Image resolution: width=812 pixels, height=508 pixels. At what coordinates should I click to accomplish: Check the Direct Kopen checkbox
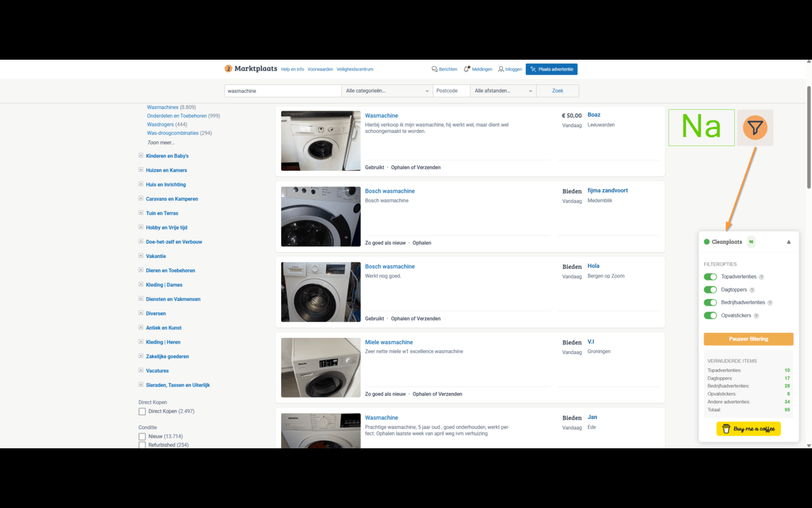[x=143, y=411]
